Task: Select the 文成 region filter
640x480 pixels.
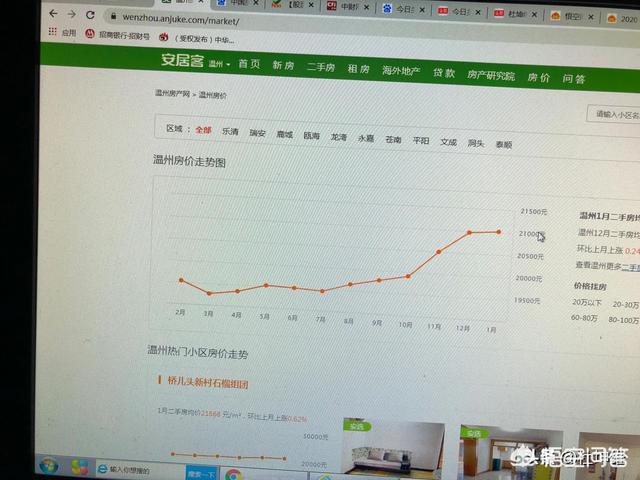Action: coord(449,142)
